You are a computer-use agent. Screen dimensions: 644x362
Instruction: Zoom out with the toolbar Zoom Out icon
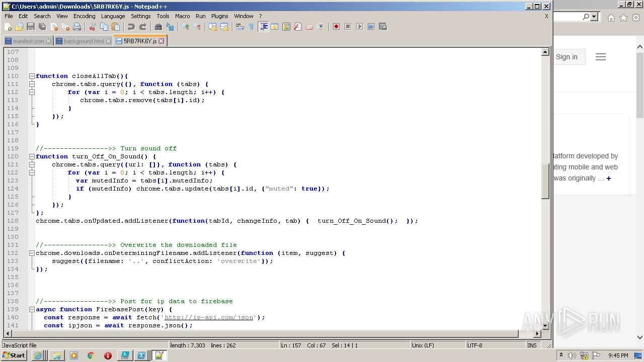pyautogui.click(x=197, y=27)
